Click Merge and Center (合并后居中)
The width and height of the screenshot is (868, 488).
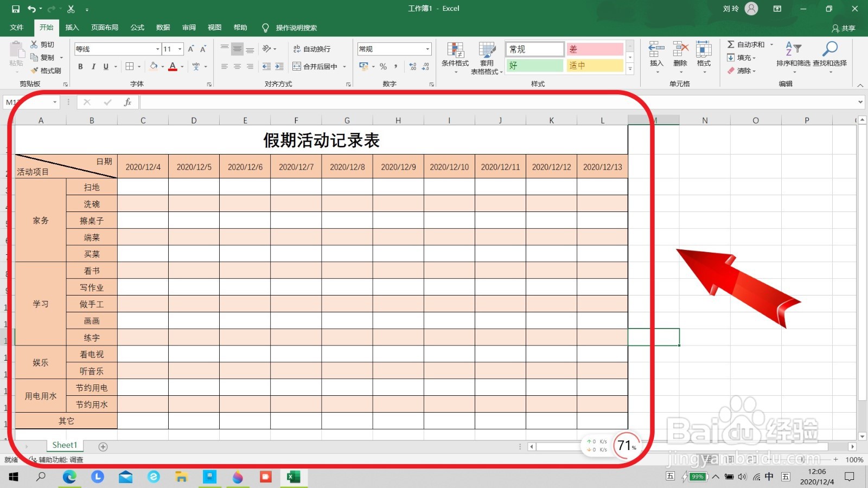click(x=315, y=66)
